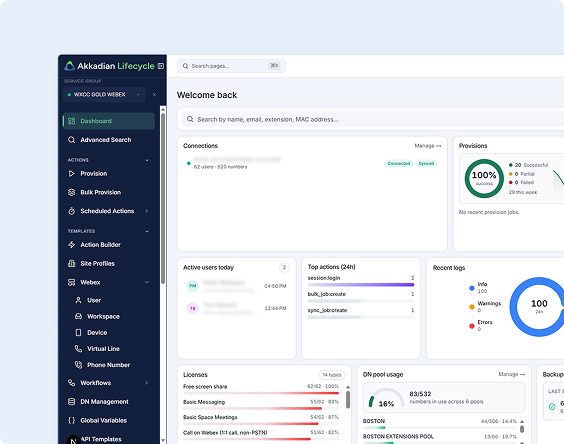
Task: Click Manage link in DN pool usage
Action: tap(511, 375)
